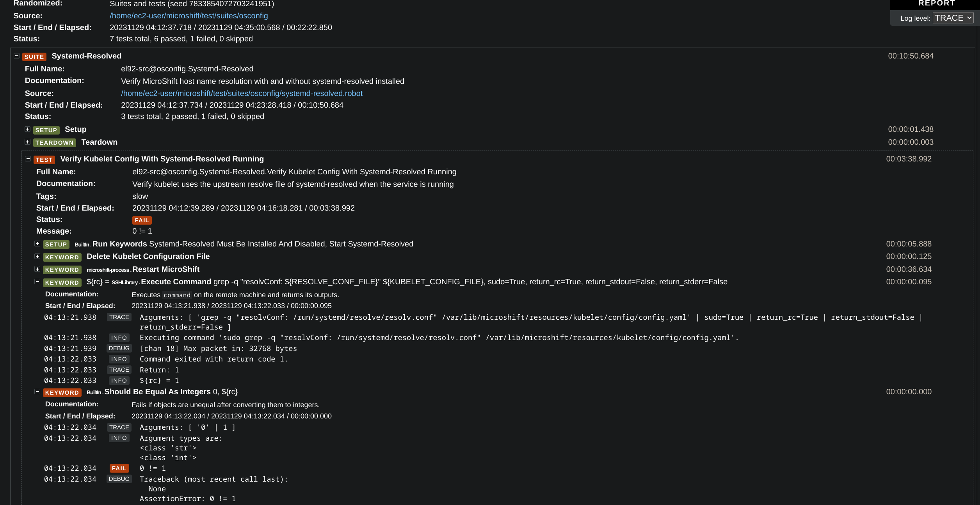Click the FAIL log level badge

(x=119, y=468)
